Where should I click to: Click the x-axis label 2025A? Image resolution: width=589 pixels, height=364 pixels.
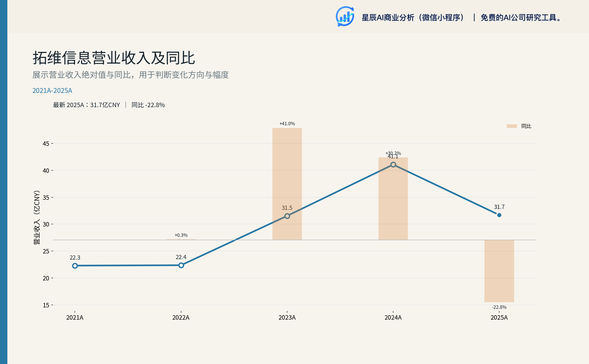click(499, 317)
